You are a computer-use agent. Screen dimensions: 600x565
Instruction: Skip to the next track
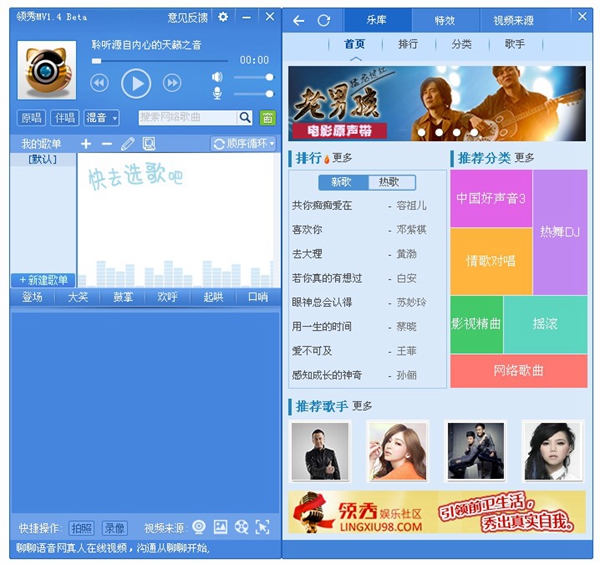click(172, 83)
